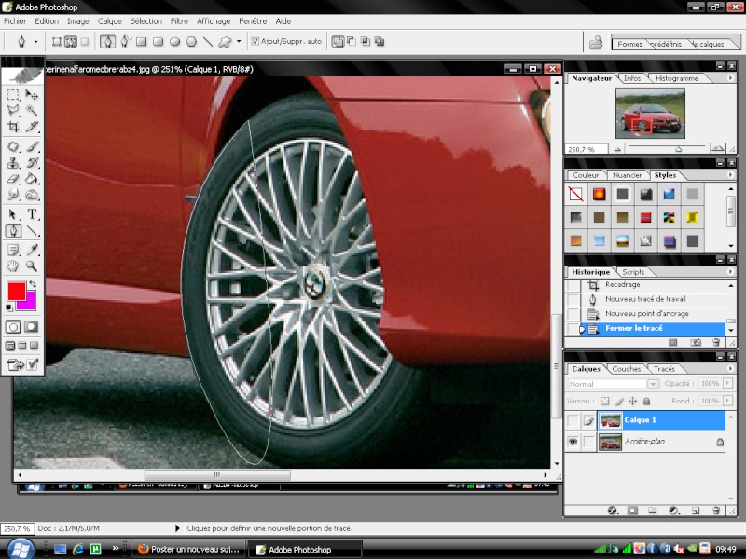
Task: Enable Paths mode in the options bar
Action: coord(71,42)
